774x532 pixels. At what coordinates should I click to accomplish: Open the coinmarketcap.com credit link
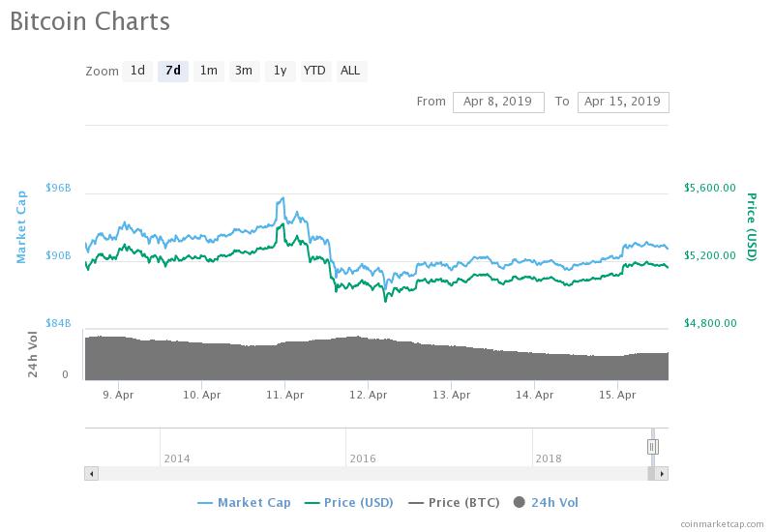tap(721, 523)
